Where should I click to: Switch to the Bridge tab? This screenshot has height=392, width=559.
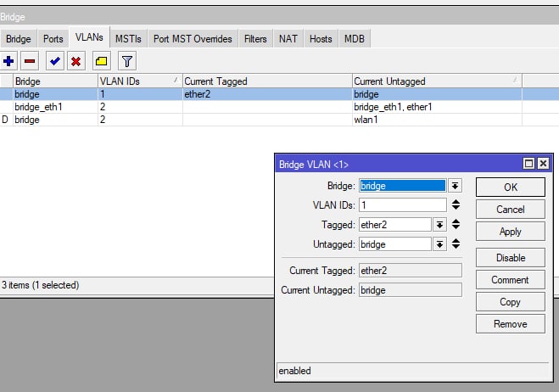click(18, 38)
